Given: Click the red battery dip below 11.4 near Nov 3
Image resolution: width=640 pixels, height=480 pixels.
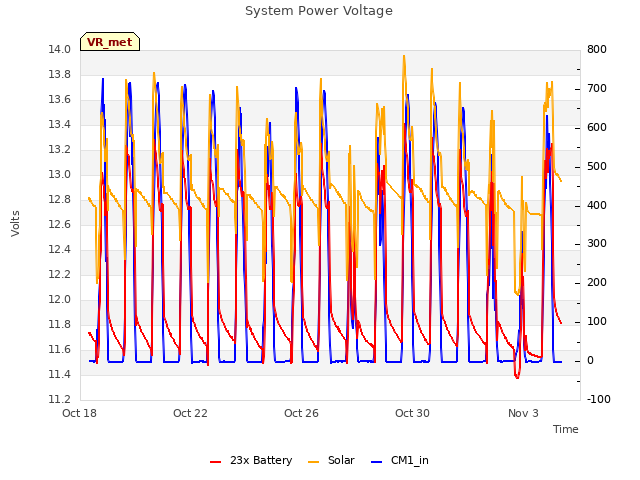Looking at the screenshot, I should click(517, 376).
